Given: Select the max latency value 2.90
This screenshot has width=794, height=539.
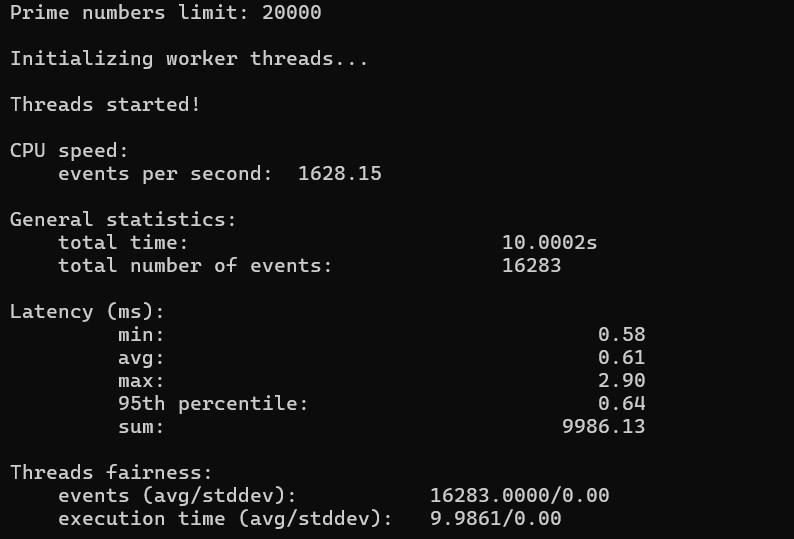Looking at the screenshot, I should tap(621, 381).
